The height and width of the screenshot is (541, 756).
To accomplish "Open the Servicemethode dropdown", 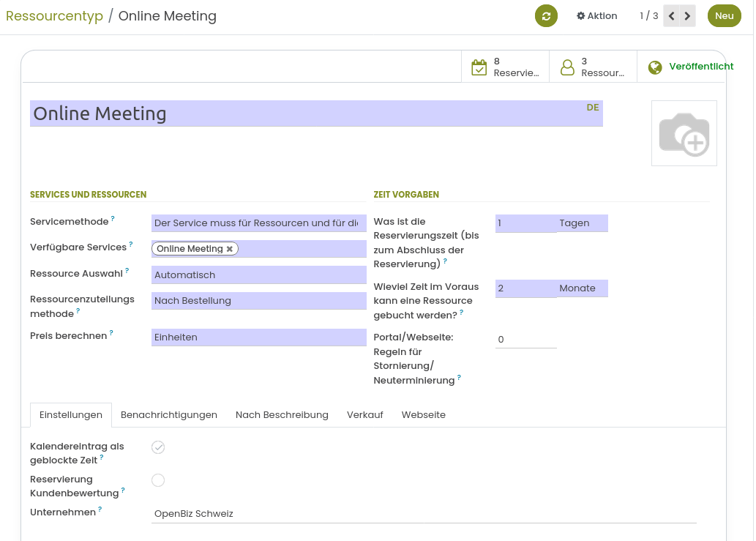I will (x=258, y=223).
